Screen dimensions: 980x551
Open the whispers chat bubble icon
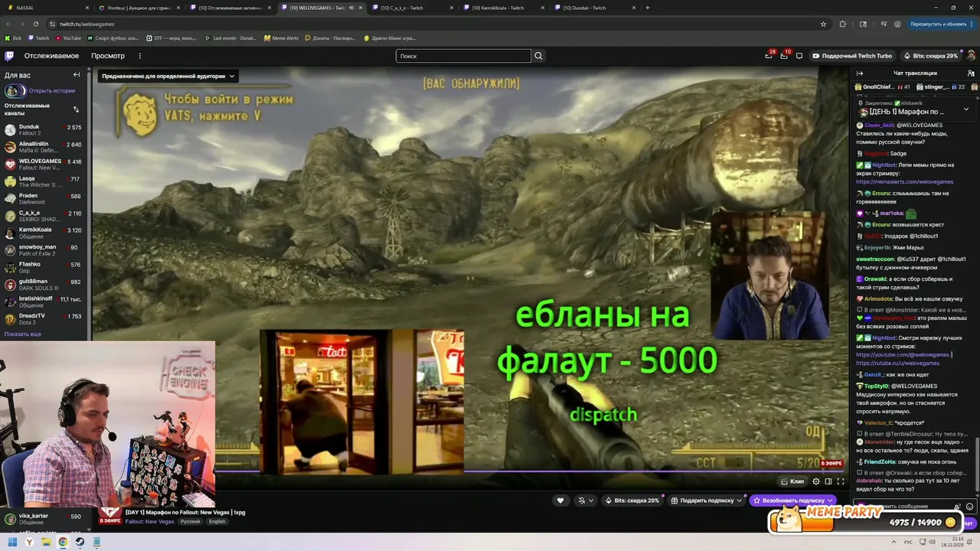pos(799,56)
